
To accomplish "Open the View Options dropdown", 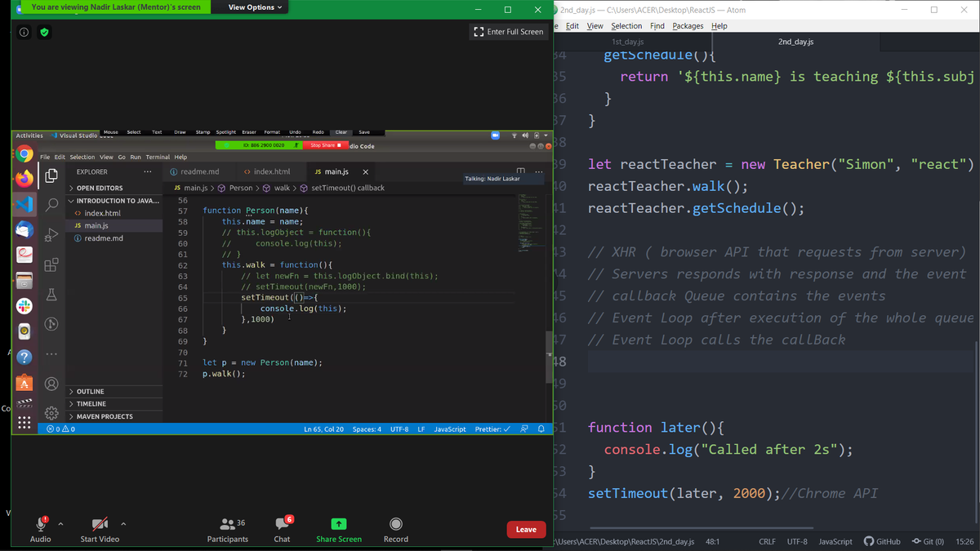I will pyautogui.click(x=250, y=7).
